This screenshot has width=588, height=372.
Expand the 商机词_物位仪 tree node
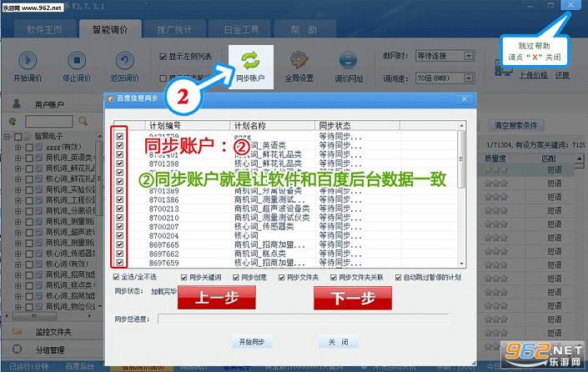click(18, 307)
